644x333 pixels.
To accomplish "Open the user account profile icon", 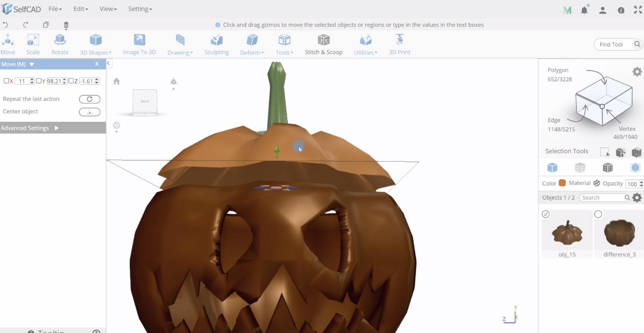I will (x=603, y=10).
